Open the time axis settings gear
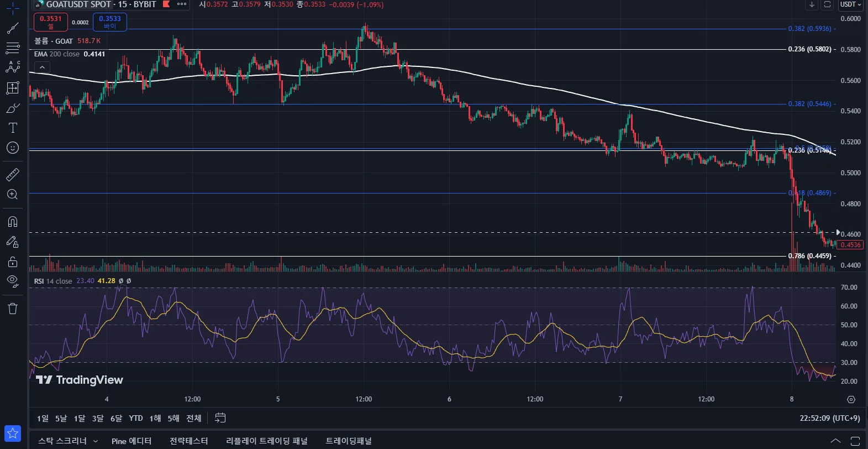Viewport: 868px width, 449px height. [x=851, y=399]
